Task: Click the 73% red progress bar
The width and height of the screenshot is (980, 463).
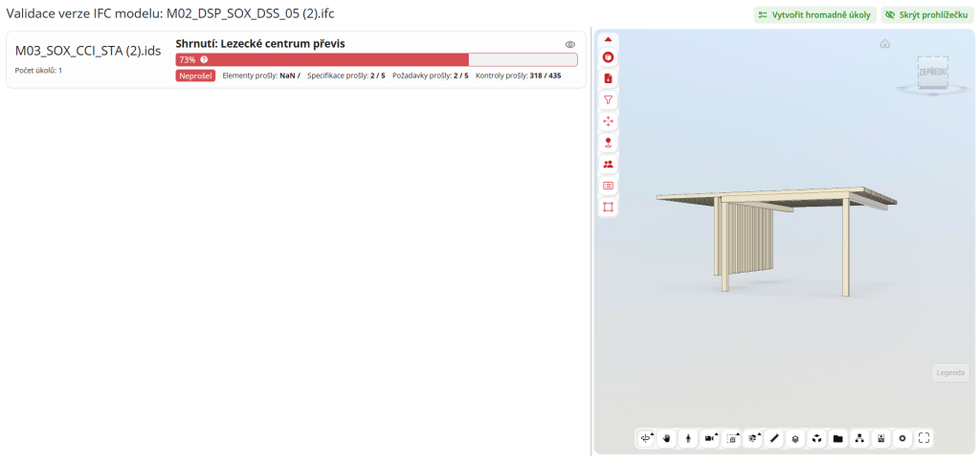Action: [x=323, y=59]
